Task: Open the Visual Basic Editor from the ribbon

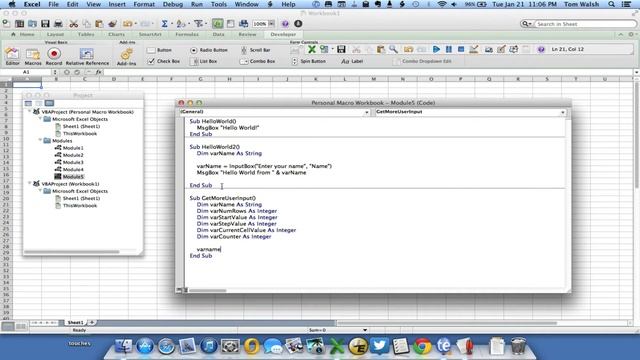Action: (12, 56)
